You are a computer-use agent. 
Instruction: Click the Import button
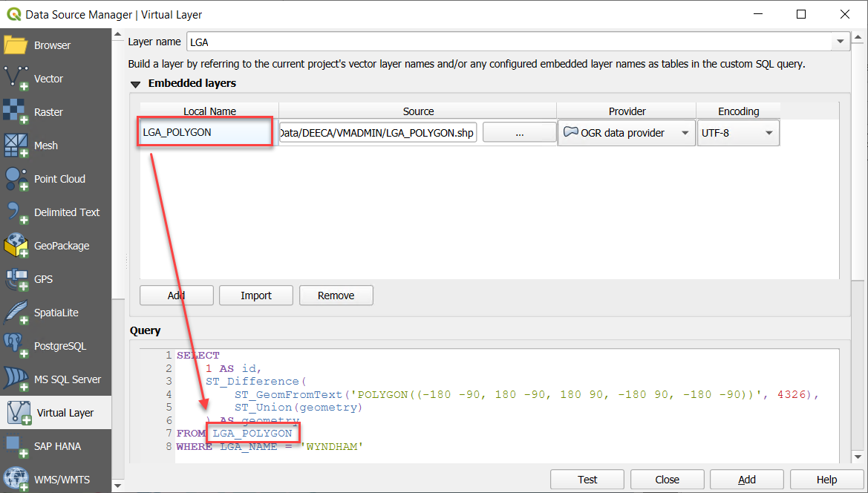coord(255,295)
